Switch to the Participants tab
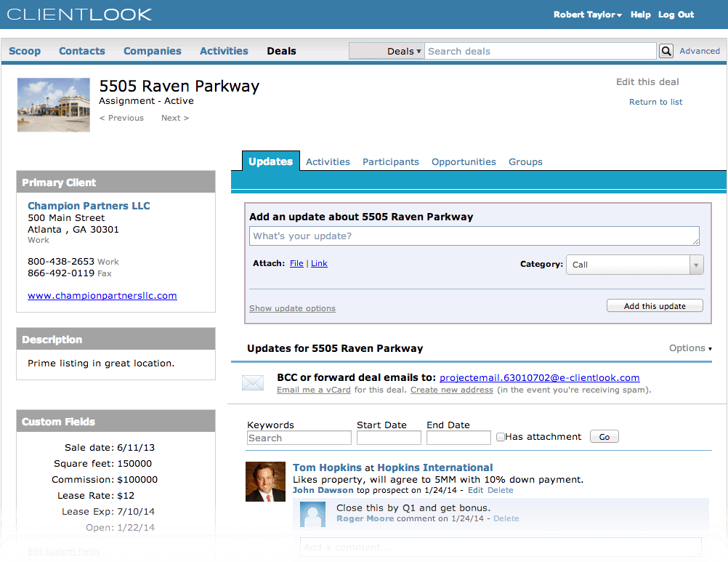This screenshot has width=728, height=562. (390, 161)
